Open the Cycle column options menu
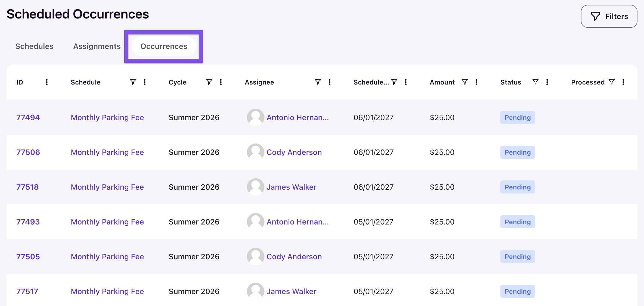Image resolution: width=644 pixels, height=306 pixels. coord(221,82)
